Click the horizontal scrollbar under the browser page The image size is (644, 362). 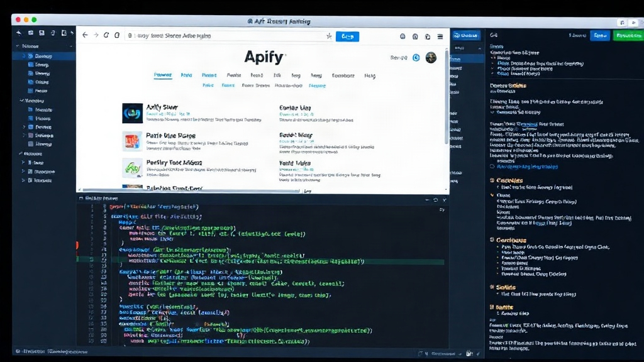tap(191, 190)
